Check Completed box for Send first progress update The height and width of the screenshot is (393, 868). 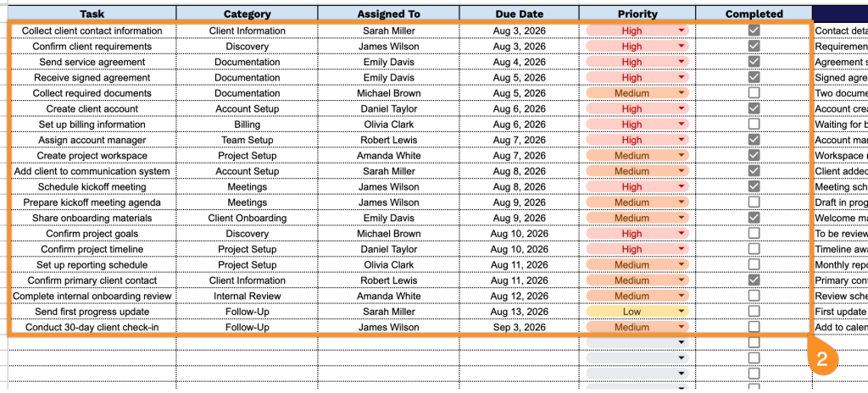(754, 311)
